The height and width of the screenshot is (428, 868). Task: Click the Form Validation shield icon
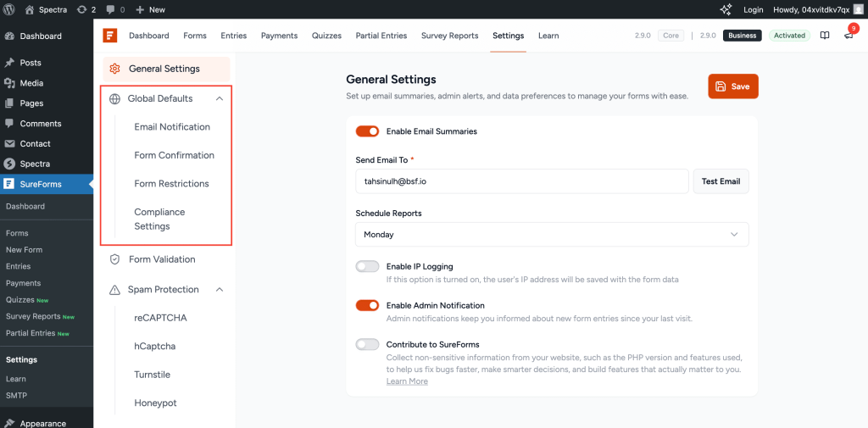coord(114,259)
